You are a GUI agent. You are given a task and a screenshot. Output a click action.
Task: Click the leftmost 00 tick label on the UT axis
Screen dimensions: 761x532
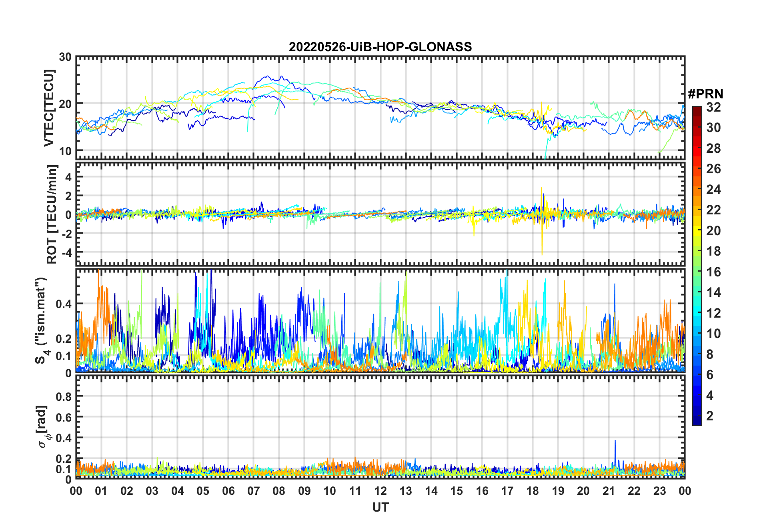coord(76,491)
